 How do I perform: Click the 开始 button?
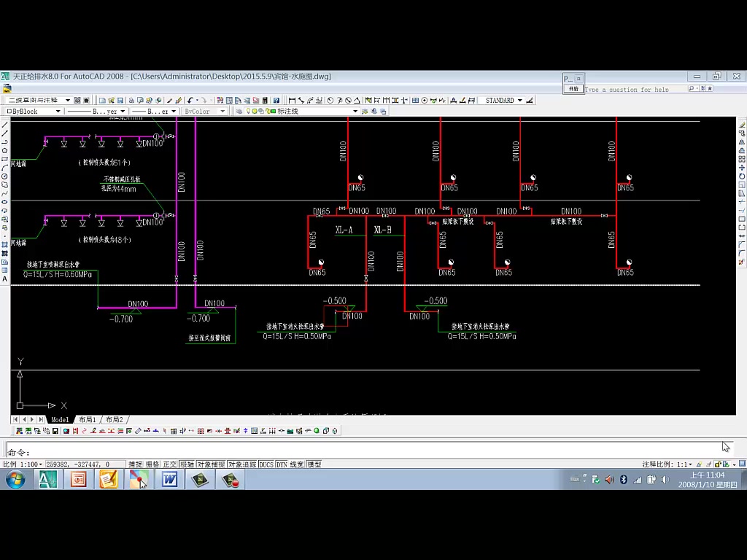point(573,89)
